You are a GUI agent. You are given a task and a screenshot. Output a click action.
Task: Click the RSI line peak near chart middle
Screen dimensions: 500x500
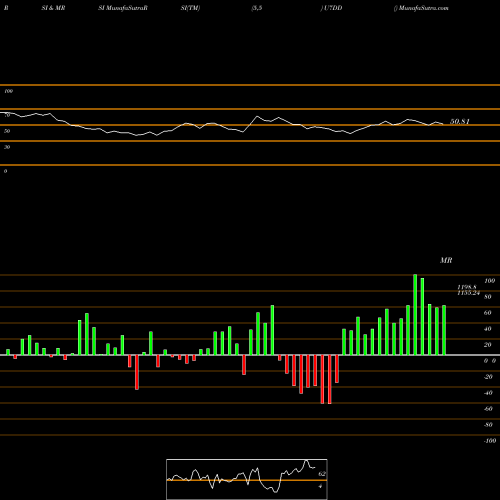257,116
